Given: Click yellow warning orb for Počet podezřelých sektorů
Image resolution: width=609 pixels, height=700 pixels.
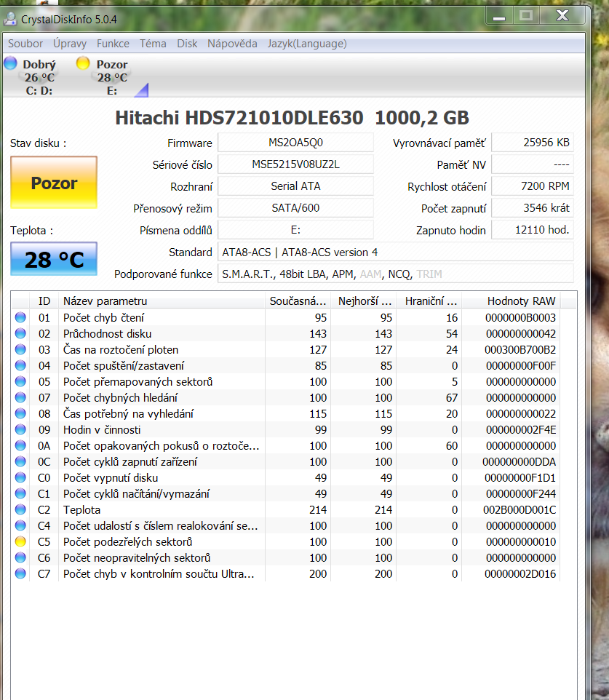Looking at the screenshot, I should click(x=20, y=541).
